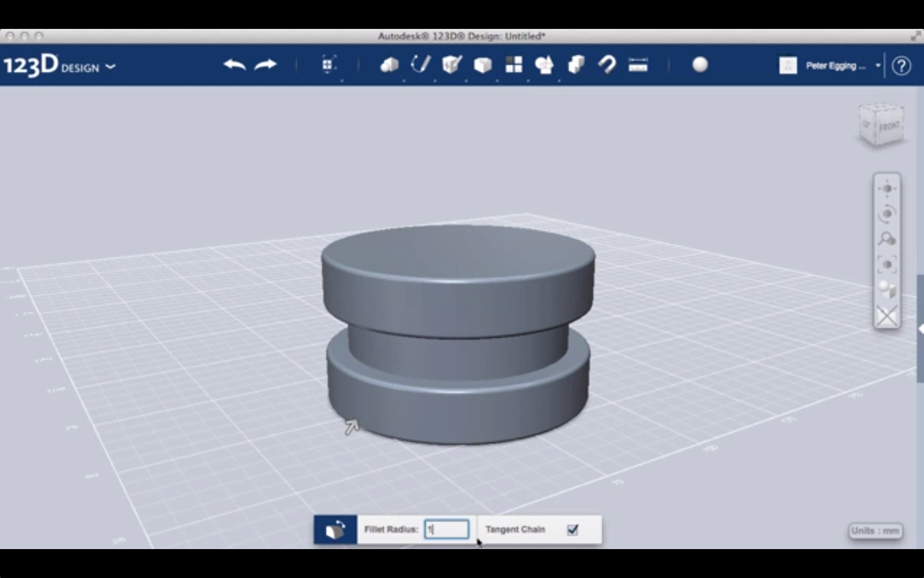Open the Transform tool

[329, 64]
